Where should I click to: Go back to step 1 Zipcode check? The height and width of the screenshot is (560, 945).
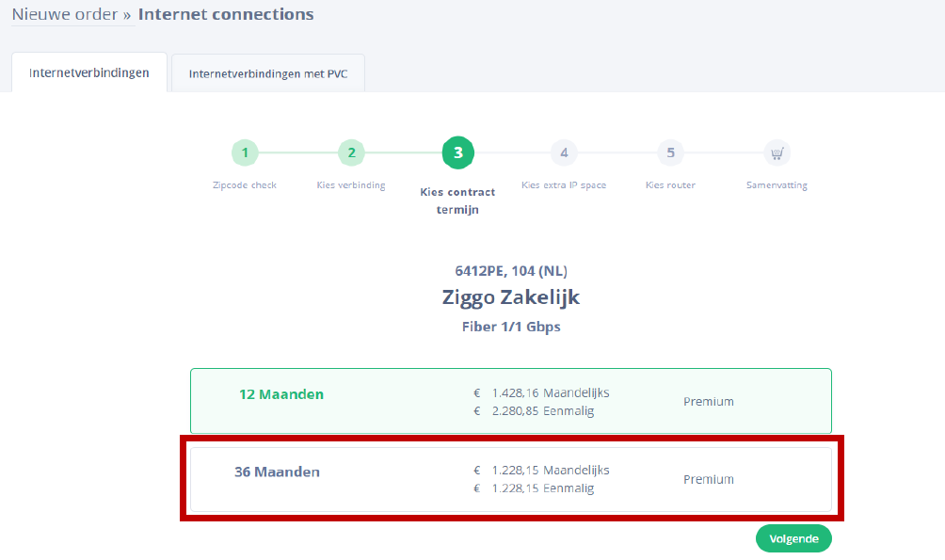(245, 153)
